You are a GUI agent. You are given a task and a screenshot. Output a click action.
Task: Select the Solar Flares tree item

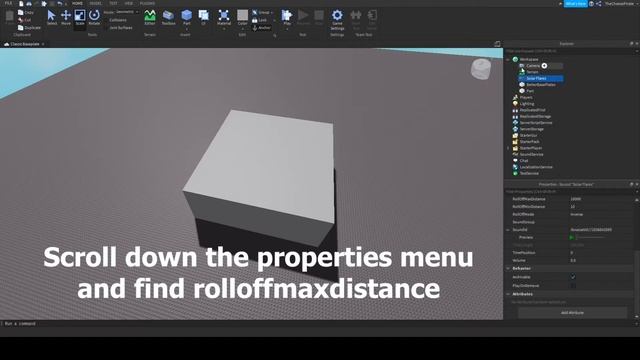tap(541, 78)
